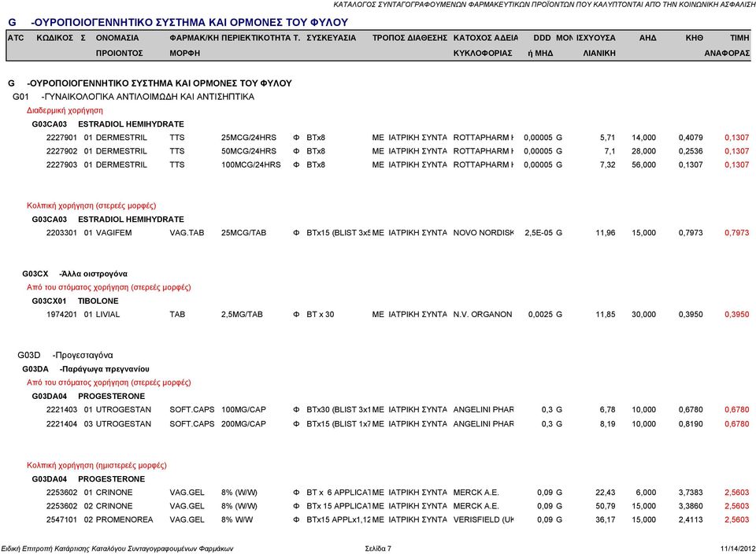Select the 3,3860 value
Image resolution: width=756 pixels, height=554 pixels.
point(691,506)
